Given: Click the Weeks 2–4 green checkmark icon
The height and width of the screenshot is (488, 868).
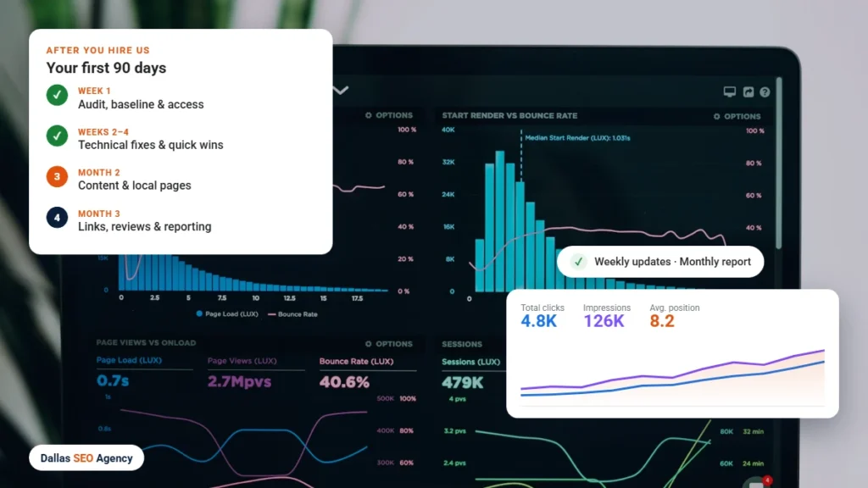Looking at the screenshot, I should click(57, 136).
